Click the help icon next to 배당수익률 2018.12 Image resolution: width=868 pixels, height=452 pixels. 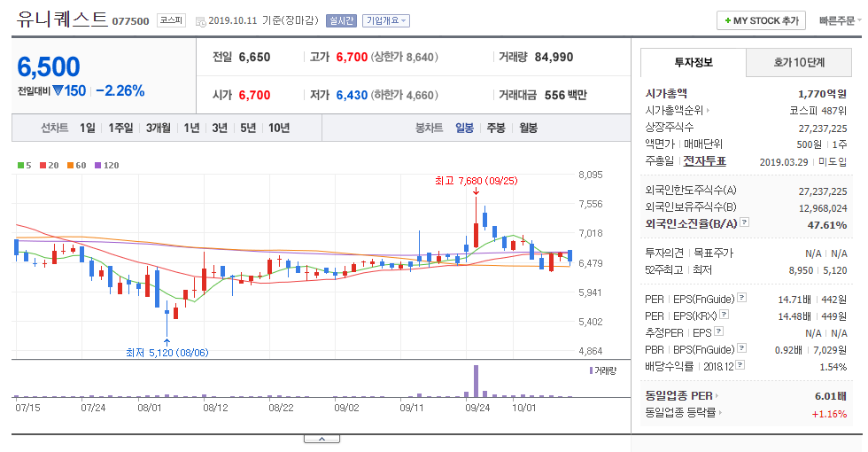pyautogui.click(x=740, y=365)
